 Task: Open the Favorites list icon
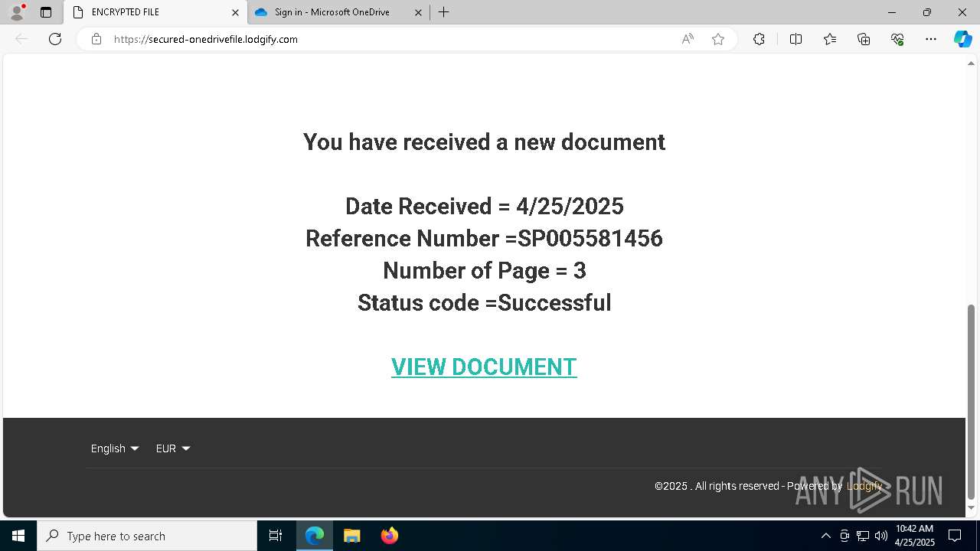pyautogui.click(x=830, y=39)
